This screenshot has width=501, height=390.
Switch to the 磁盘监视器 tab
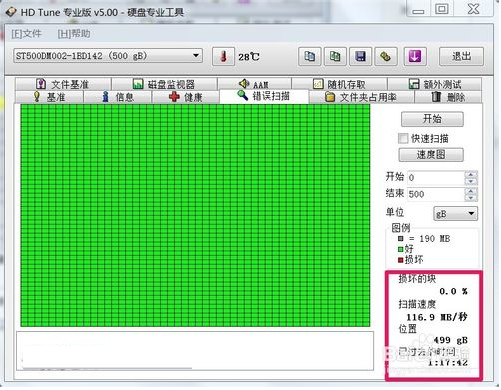[164, 84]
